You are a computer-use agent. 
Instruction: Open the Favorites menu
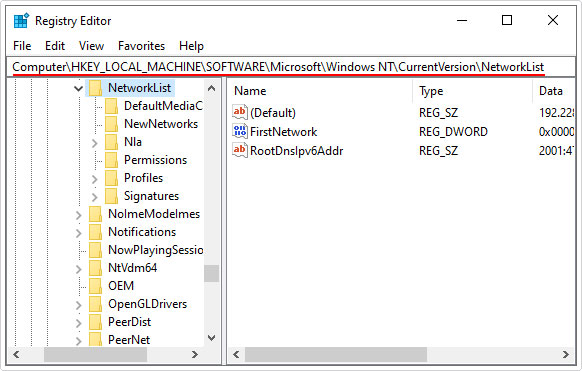coord(141,46)
